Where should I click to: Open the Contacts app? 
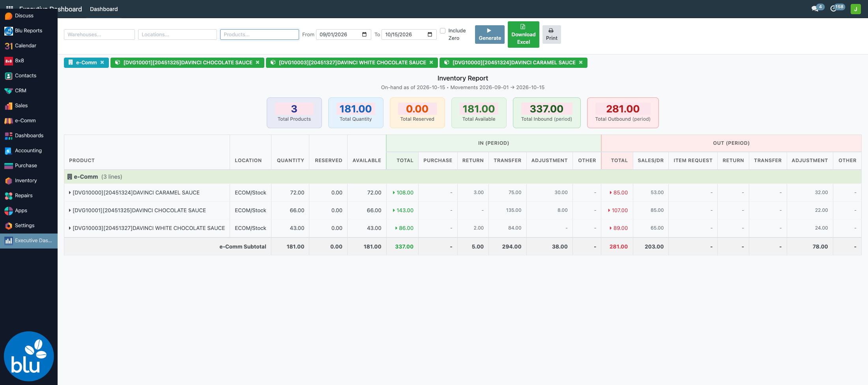click(28, 76)
